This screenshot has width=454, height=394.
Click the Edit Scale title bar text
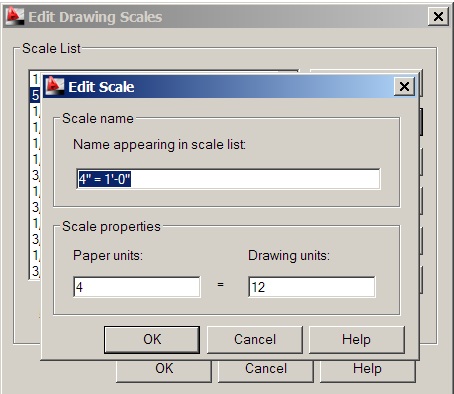[101, 87]
